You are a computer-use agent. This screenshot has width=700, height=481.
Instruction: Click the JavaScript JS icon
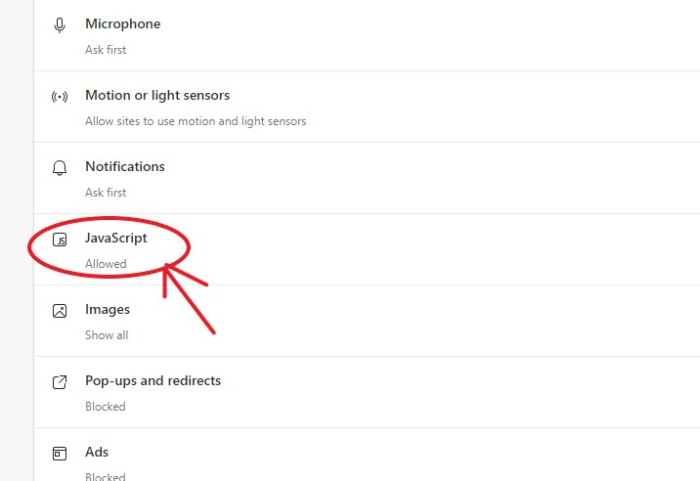click(x=60, y=240)
